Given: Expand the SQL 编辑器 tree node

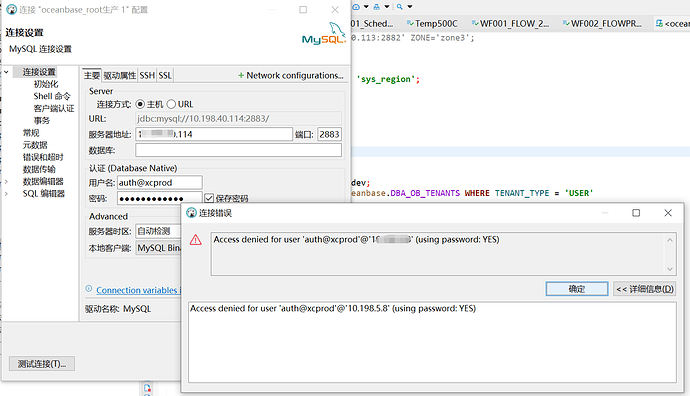Looking at the screenshot, I should (6, 194).
